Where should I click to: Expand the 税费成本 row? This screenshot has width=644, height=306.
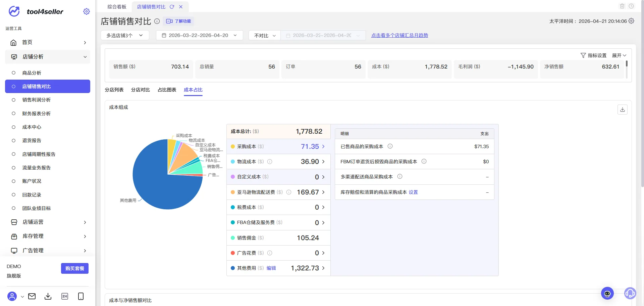point(278,207)
